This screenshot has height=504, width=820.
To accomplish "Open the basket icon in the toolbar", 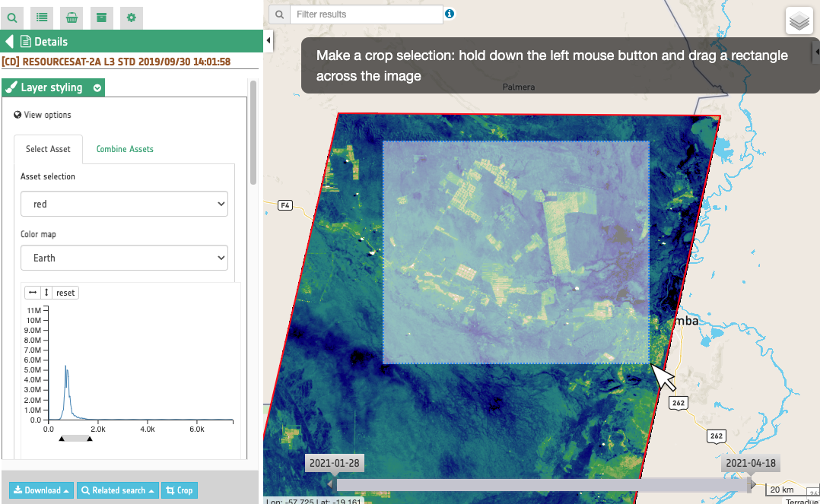I will (72, 17).
